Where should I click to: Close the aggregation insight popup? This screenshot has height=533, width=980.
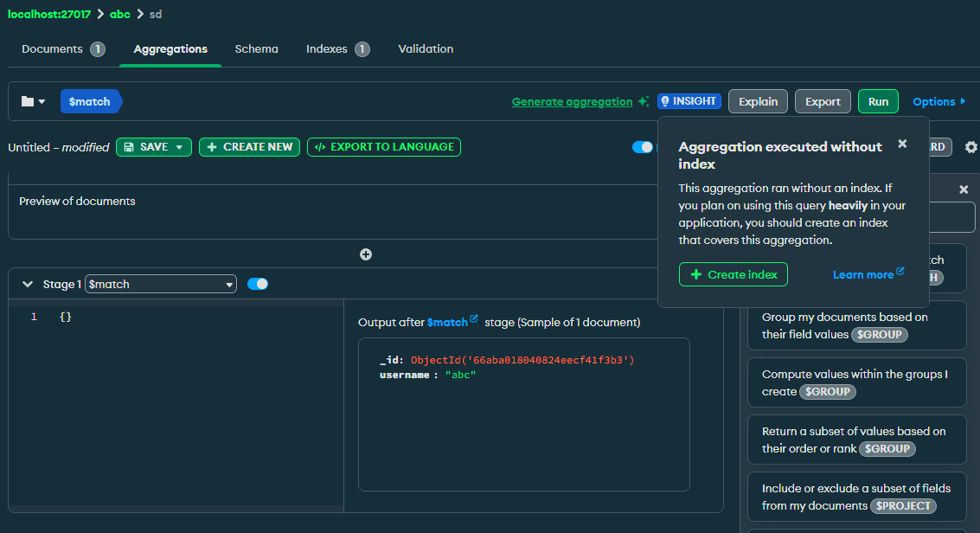(902, 144)
